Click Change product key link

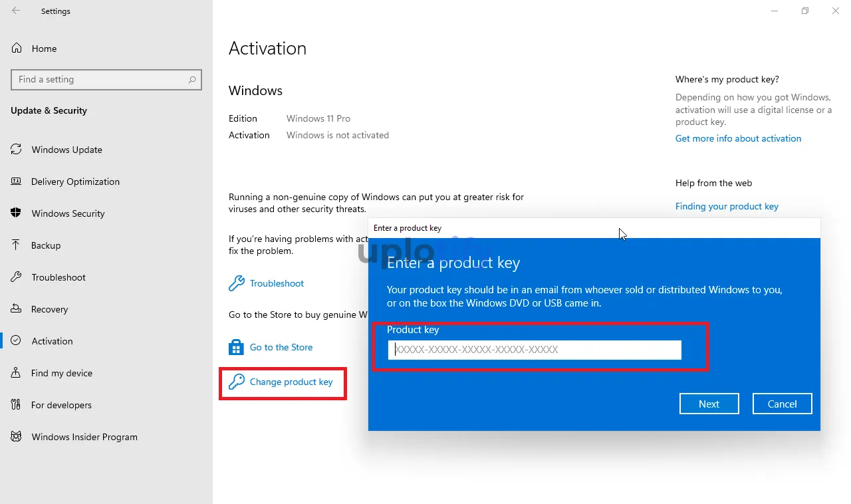point(291,382)
